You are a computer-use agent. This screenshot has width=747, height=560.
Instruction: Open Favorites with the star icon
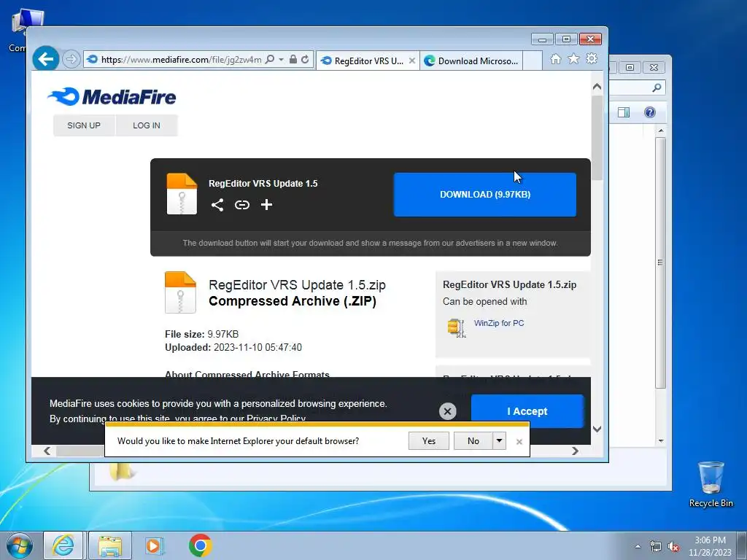[x=573, y=58]
